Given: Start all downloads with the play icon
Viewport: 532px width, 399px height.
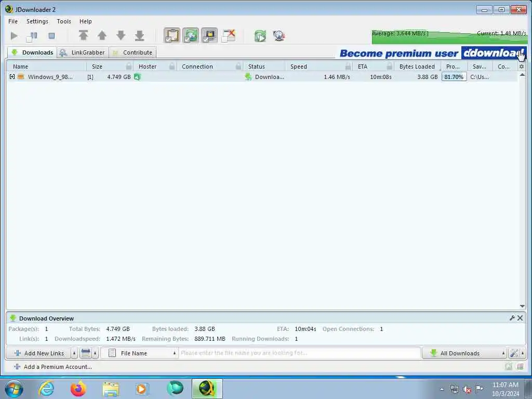Looking at the screenshot, I should click(x=14, y=36).
